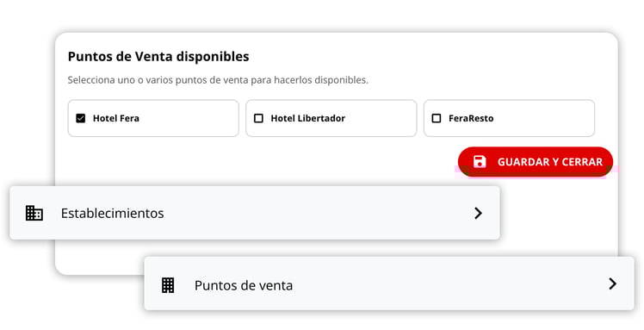This screenshot has width=644, height=330.
Task: Click the Hotel Fera option card
Action: [x=153, y=118]
